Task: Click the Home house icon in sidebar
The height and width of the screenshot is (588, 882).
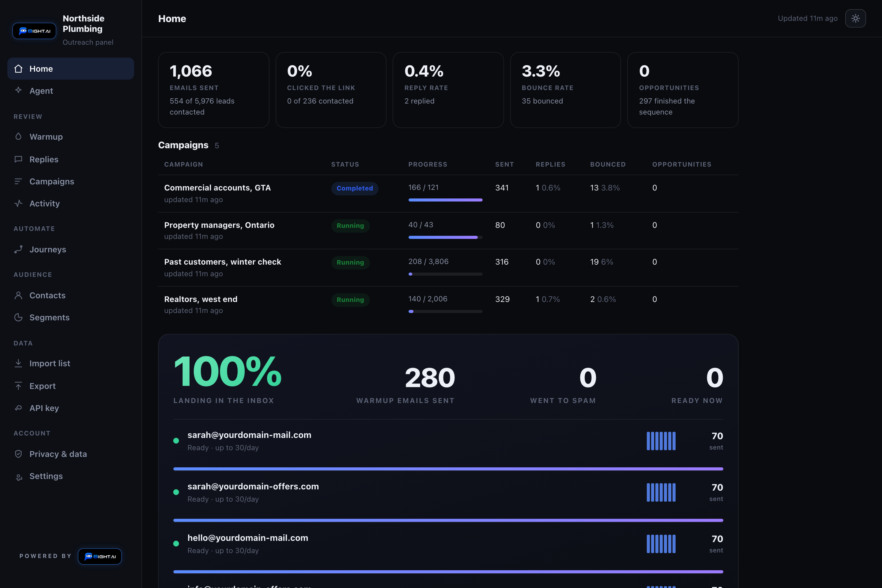Action: tap(18, 69)
